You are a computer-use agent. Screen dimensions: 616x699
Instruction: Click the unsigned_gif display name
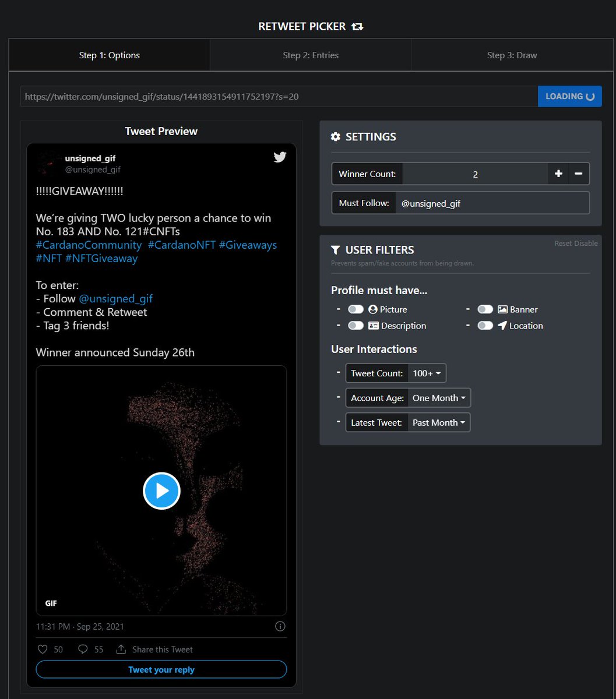90,158
